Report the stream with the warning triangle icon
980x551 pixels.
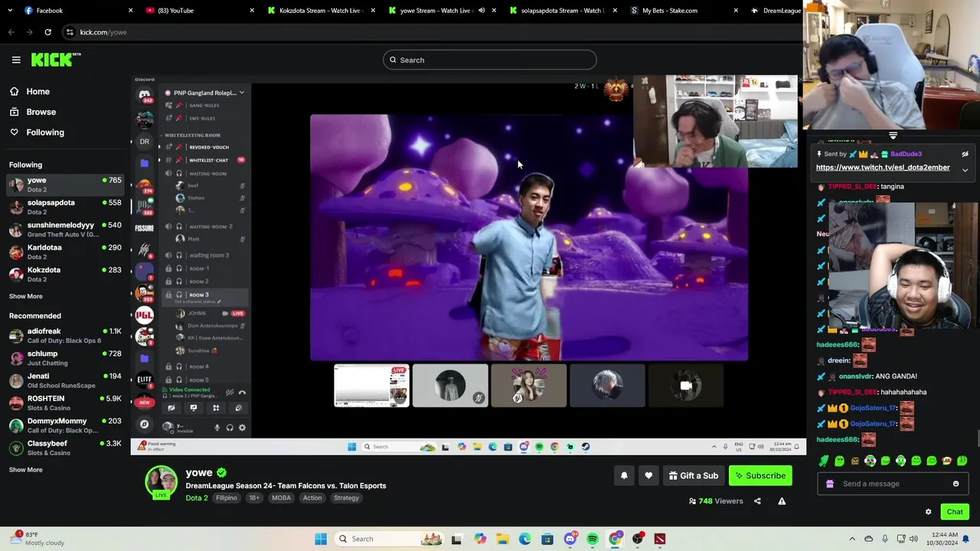coord(782,501)
